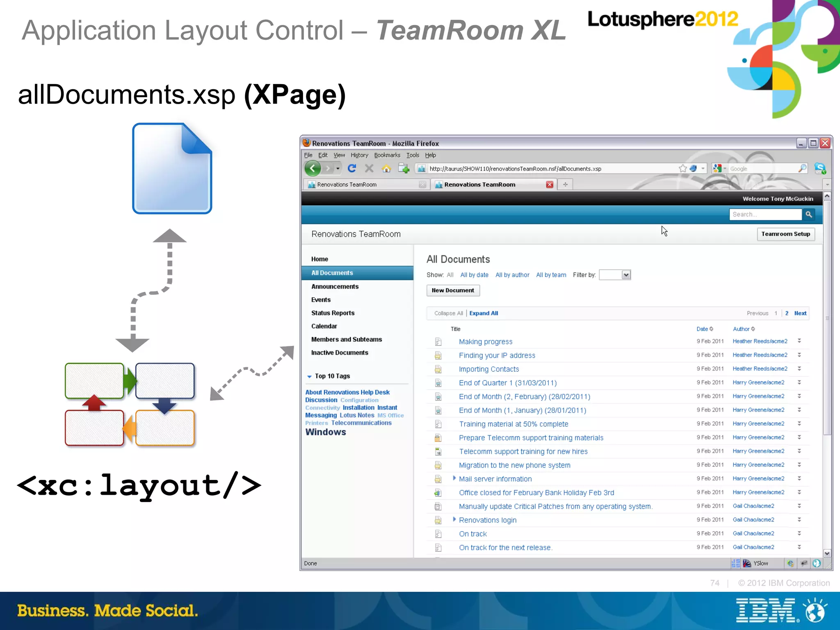Sort by Date column sort icon
This screenshot has height=630, width=840.
(711, 329)
